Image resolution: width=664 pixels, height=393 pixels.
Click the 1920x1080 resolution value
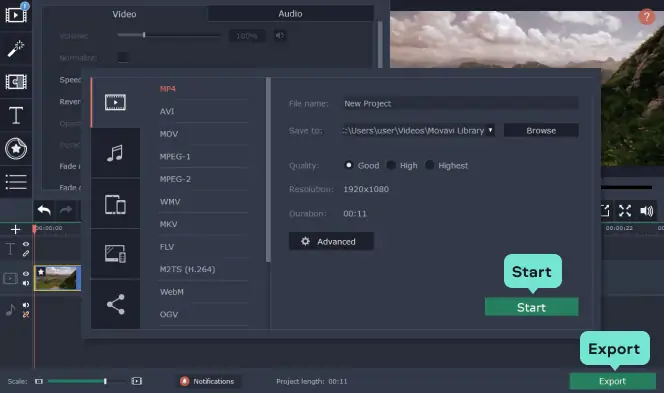[x=366, y=189]
